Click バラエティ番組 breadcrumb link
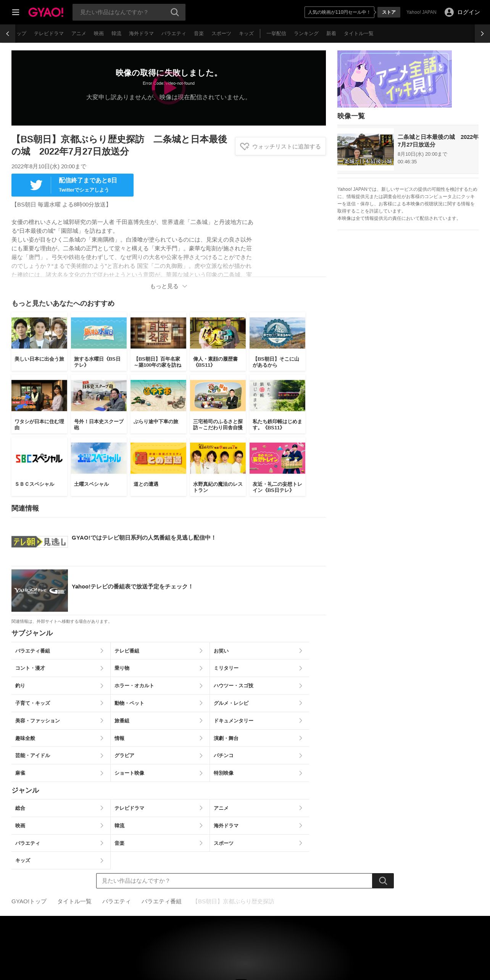 click(161, 901)
